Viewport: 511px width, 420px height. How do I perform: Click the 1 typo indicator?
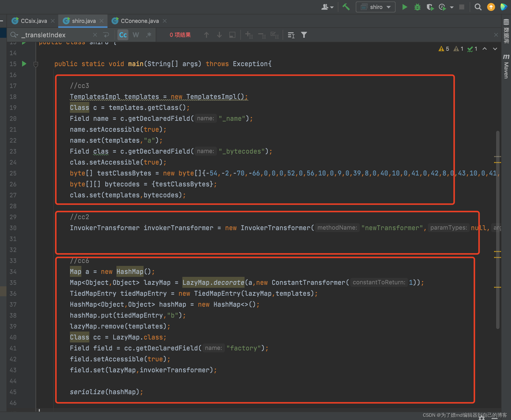click(x=472, y=49)
